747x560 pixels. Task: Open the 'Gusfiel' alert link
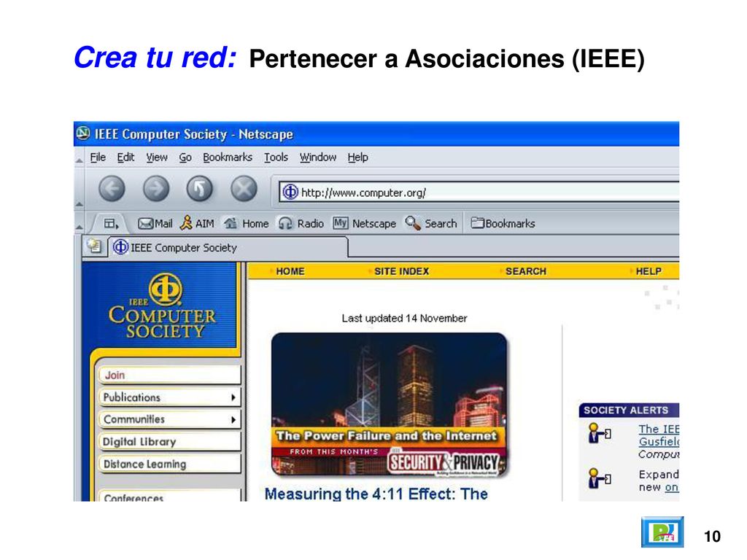659,441
